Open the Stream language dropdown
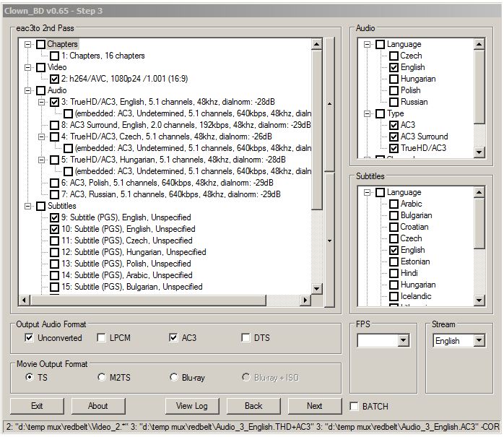Image resolution: width=504 pixels, height=437 pixels. coord(479,341)
